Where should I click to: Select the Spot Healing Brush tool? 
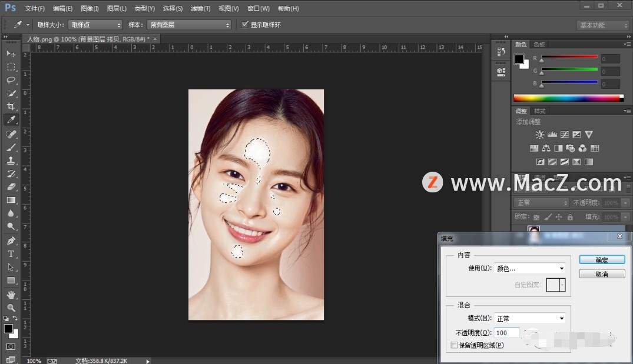pos(11,134)
